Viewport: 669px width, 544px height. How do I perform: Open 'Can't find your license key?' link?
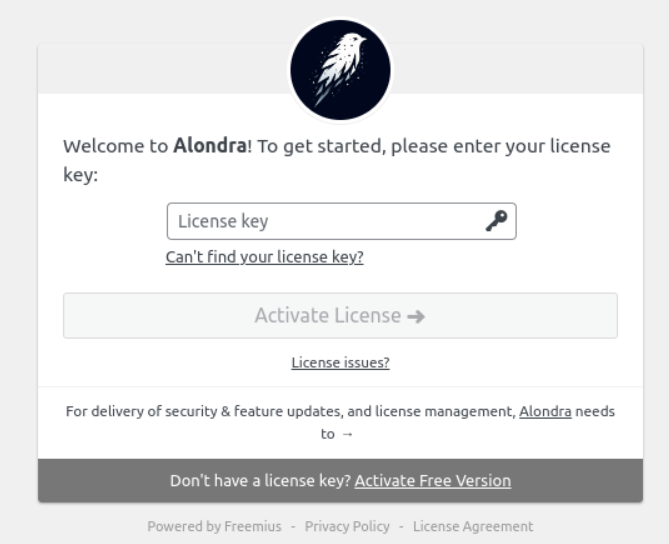tap(265, 257)
